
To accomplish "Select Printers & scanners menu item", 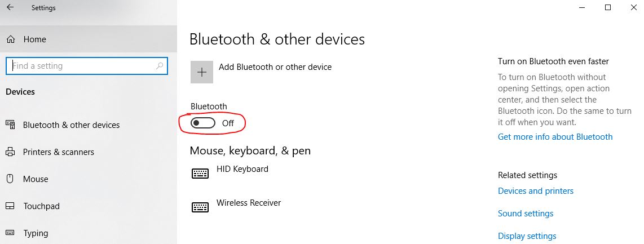I will [58, 152].
